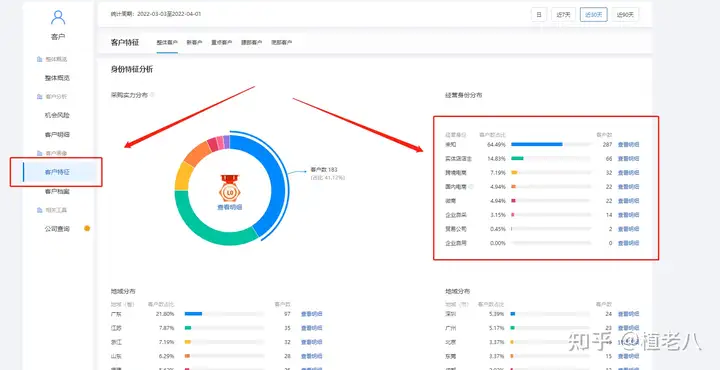Click the blue bar for 64.49%
720x370 pixels.
(x=536, y=145)
